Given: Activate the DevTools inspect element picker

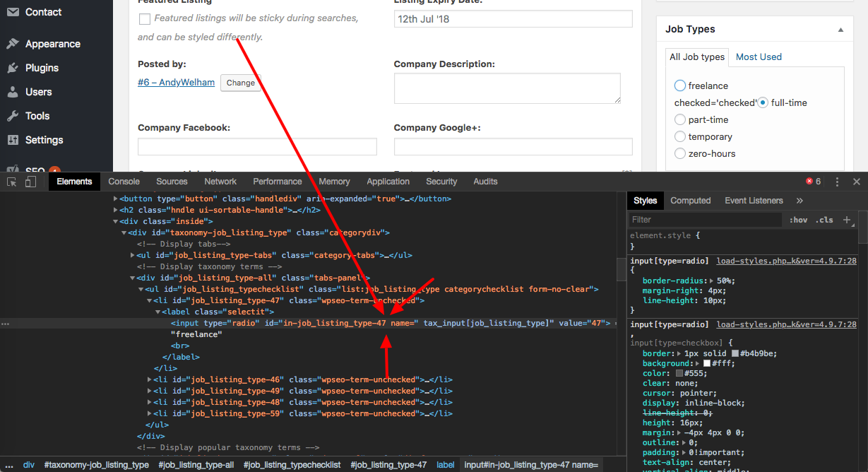Looking at the screenshot, I should 12,182.
